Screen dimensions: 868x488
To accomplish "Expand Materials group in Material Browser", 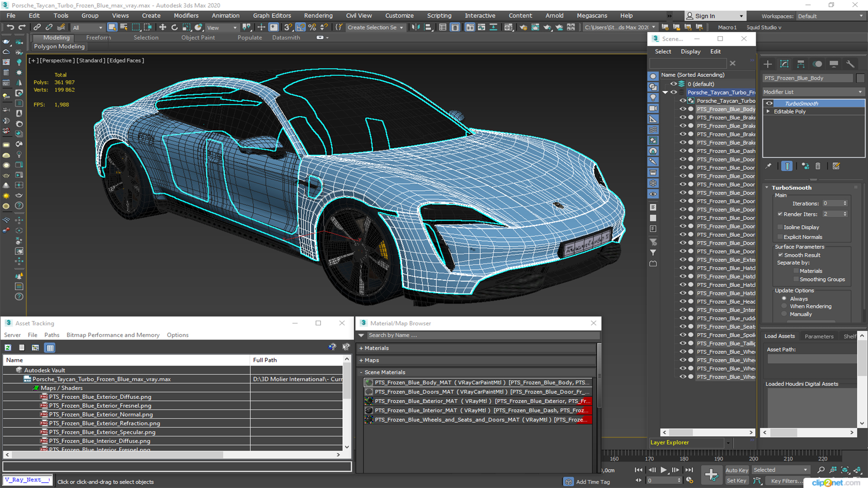I will point(361,348).
